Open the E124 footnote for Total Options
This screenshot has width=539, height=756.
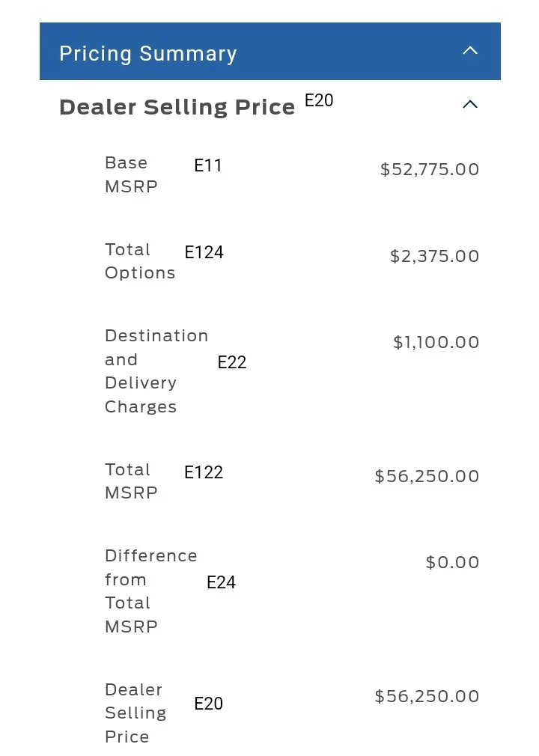[204, 252]
